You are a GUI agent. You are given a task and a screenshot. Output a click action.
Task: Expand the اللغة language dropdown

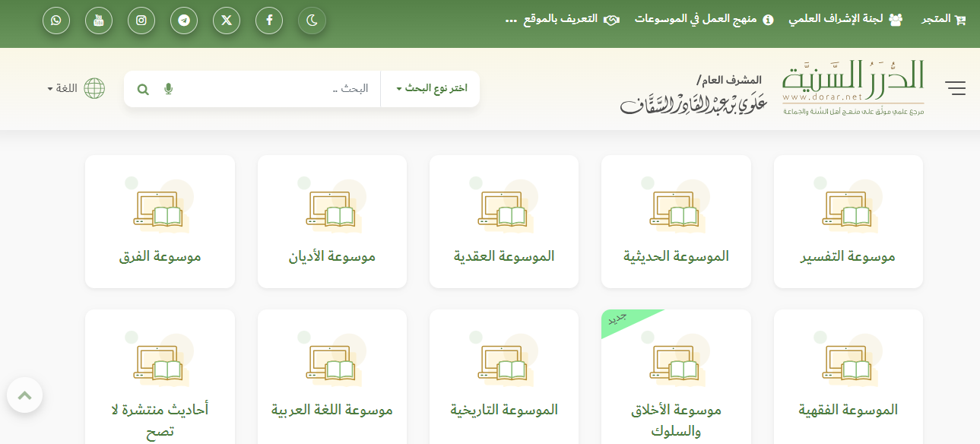coord(63,89)
